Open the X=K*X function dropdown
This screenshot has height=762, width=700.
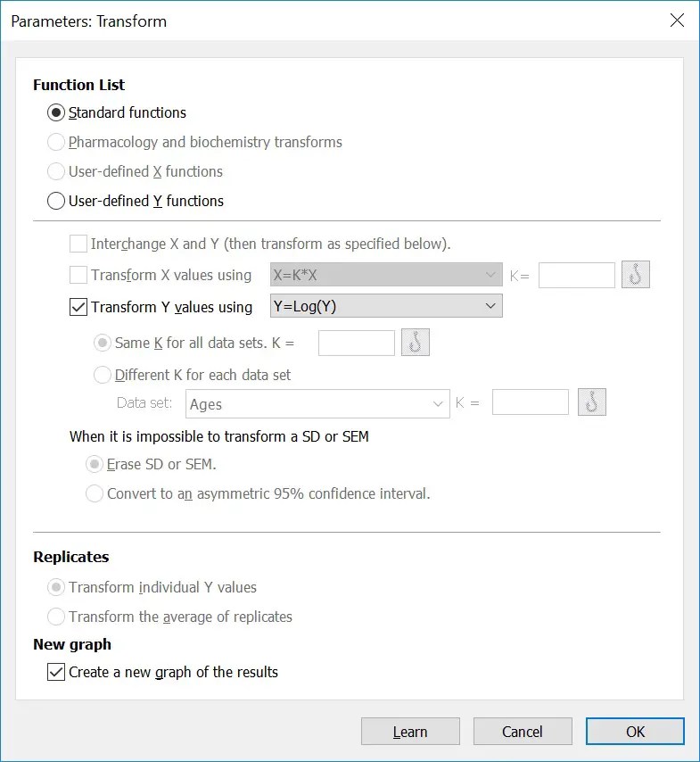pyautogui.click(x=489, y=275)
